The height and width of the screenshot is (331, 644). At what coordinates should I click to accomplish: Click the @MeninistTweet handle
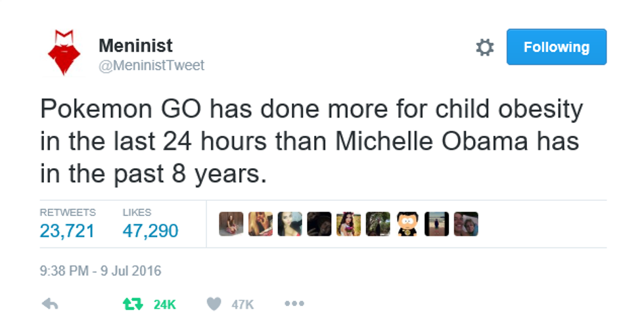151,65
